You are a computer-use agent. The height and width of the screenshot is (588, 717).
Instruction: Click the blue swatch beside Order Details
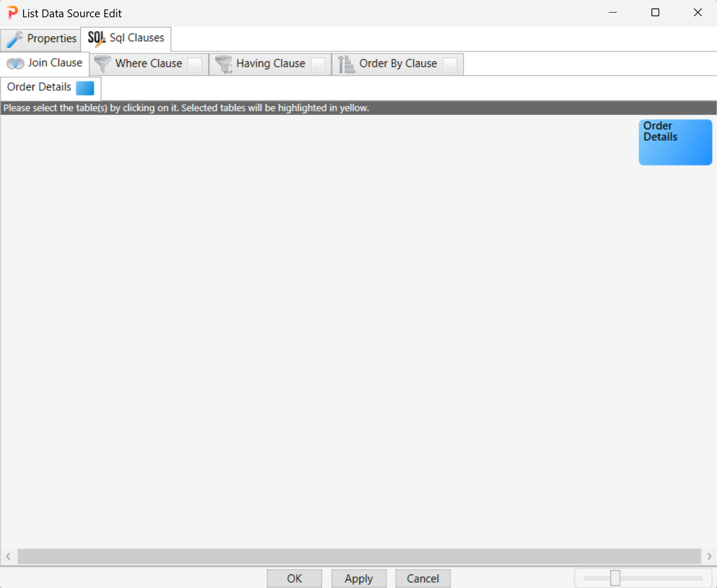[x=85, y=88]
